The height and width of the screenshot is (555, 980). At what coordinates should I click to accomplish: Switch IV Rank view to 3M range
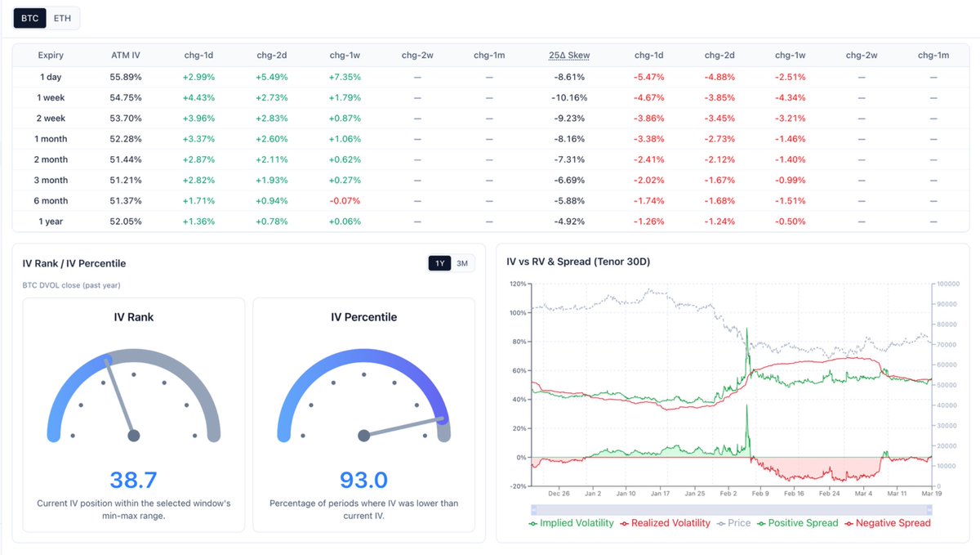tap(462, 263)
